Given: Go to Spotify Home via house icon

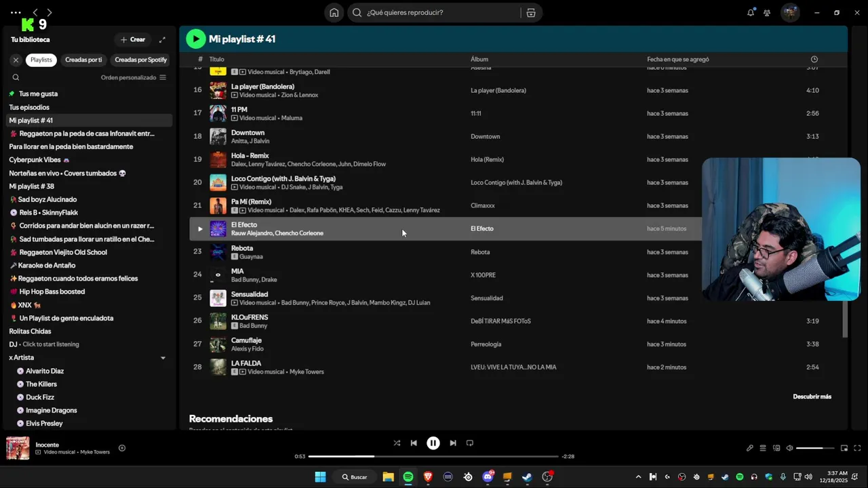Looking at the screenshot, I should coord(334,12).
